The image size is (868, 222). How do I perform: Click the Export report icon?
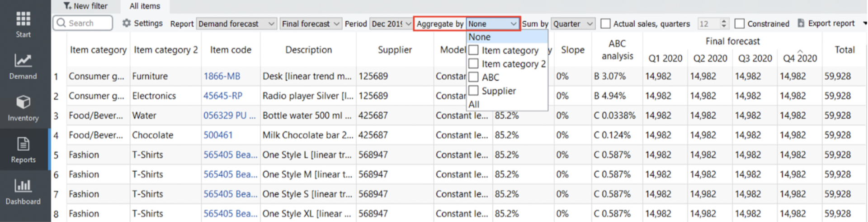(x=801, y=23)
